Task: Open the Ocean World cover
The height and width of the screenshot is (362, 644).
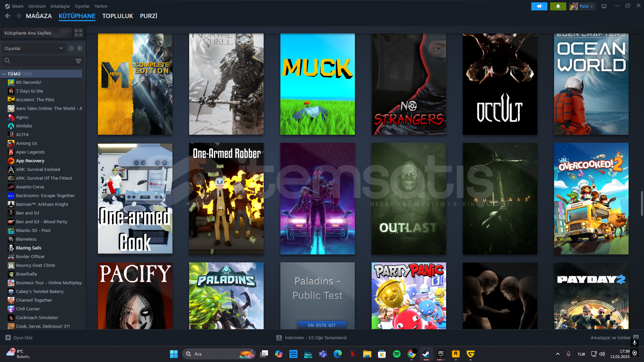Action: pyautogui.click(x=591, y=84)
